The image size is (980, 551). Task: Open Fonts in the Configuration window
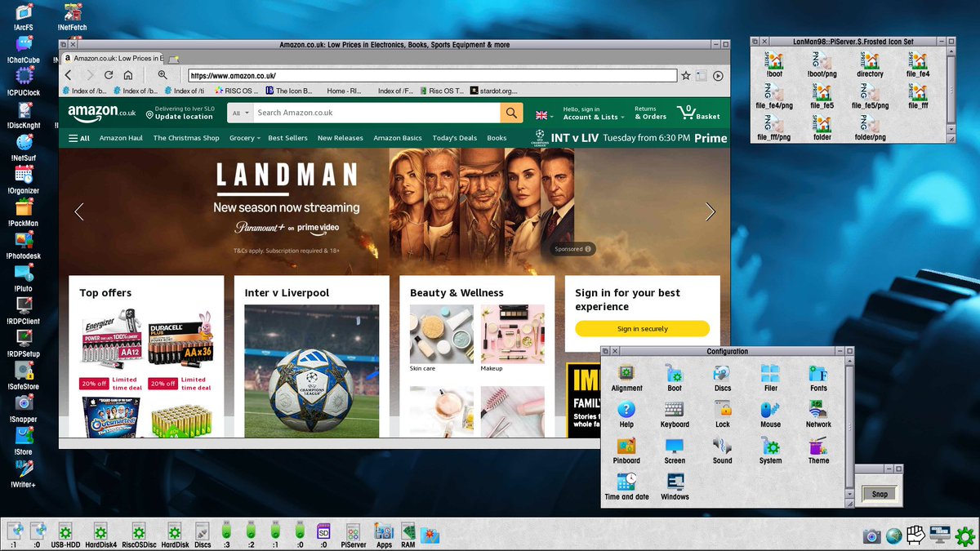click(818, 378)
